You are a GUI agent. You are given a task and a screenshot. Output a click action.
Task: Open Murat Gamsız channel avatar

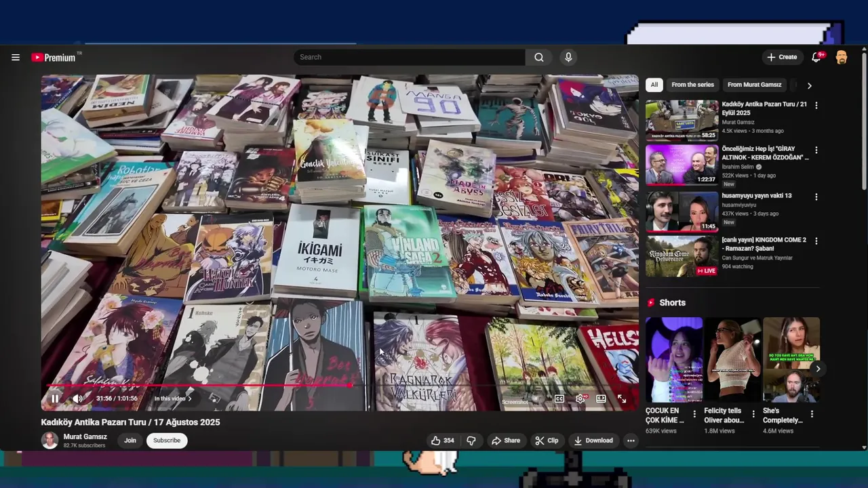coord(50,441)
